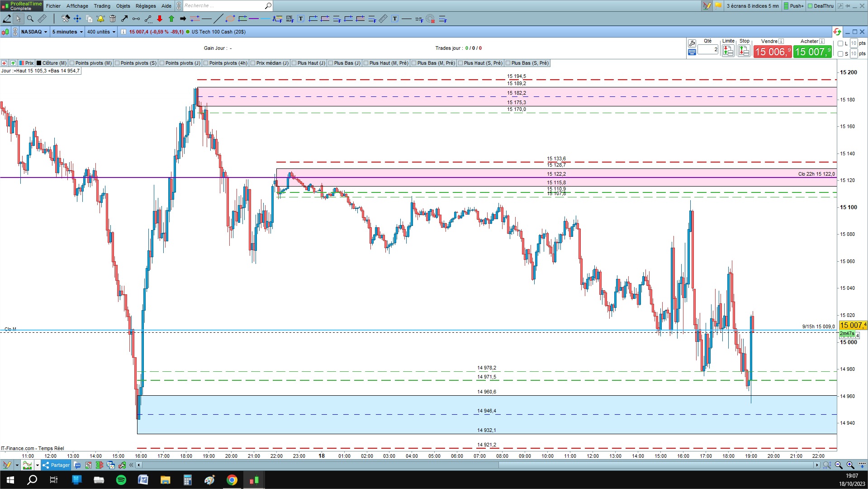This screenshot has height=489, width=868.
Task: Choose the ellipse drawing tool
Action: click(x=230, y=19)
